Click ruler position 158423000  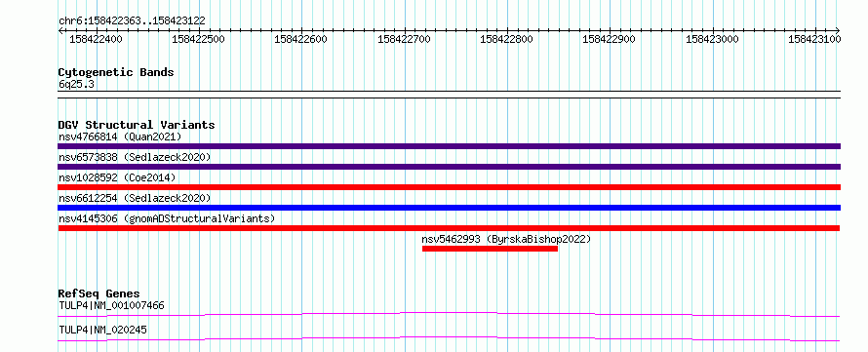click(x=712, y=39)
